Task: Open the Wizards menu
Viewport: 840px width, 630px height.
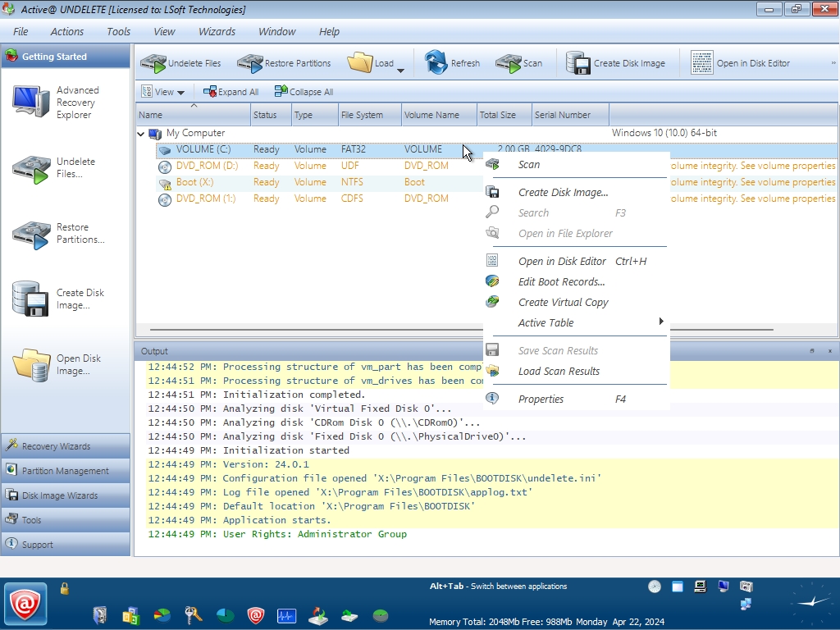Action: coord(217,31)
